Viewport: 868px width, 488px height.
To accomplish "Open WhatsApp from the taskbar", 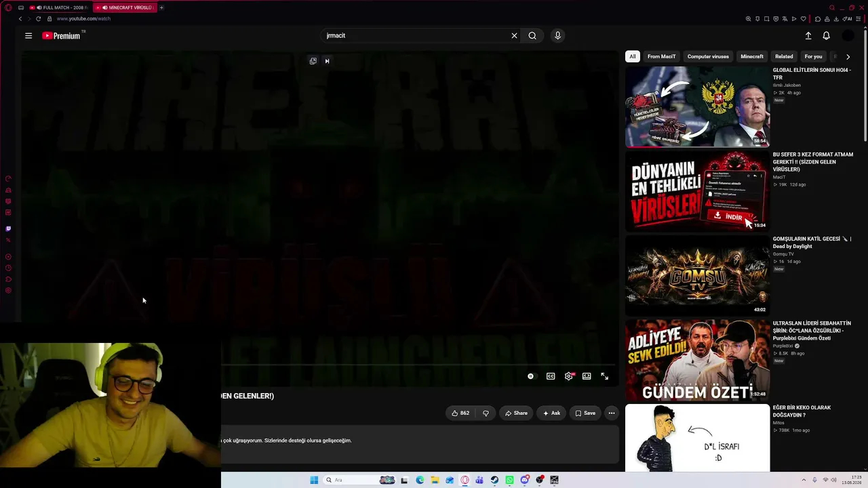I will pos(509,480).
